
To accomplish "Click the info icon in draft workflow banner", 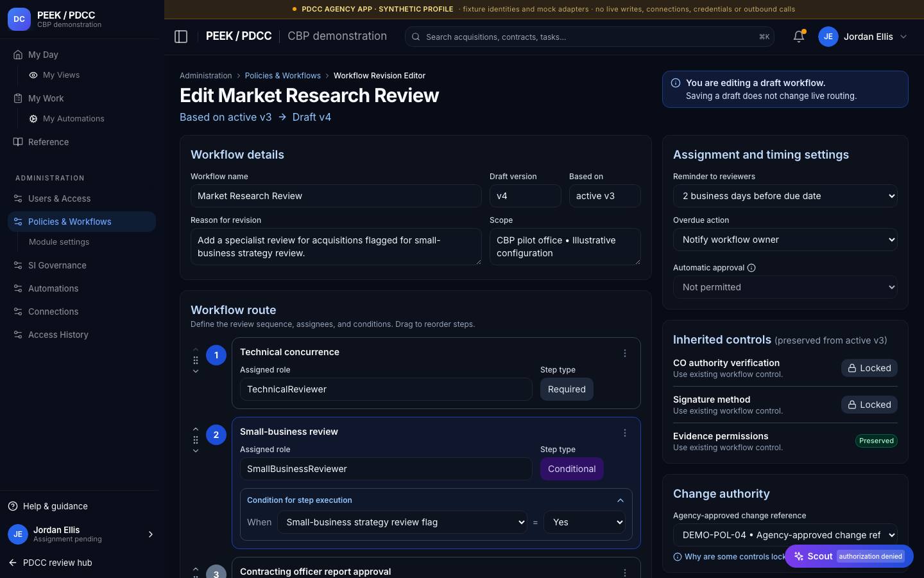I will click(x=676, y=83).
